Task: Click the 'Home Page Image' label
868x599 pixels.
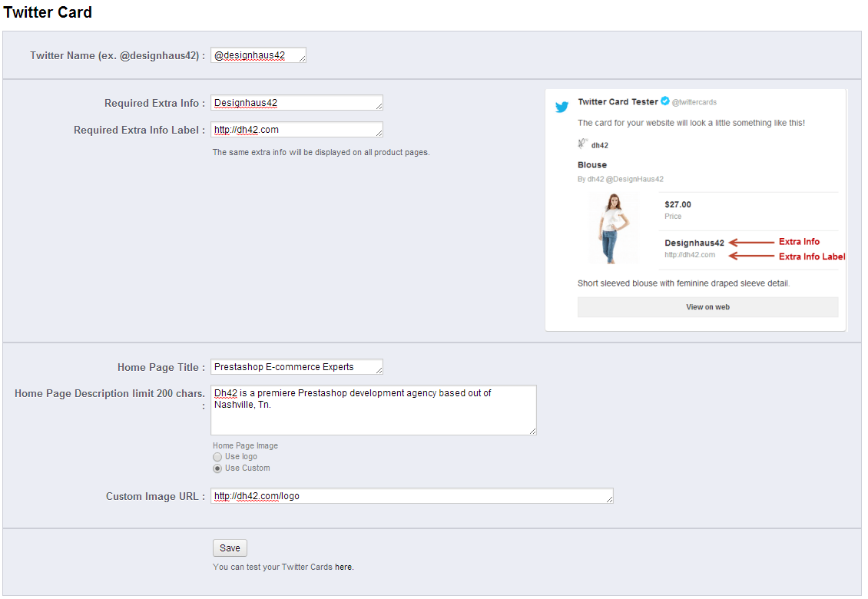Action: coord(245,445)
